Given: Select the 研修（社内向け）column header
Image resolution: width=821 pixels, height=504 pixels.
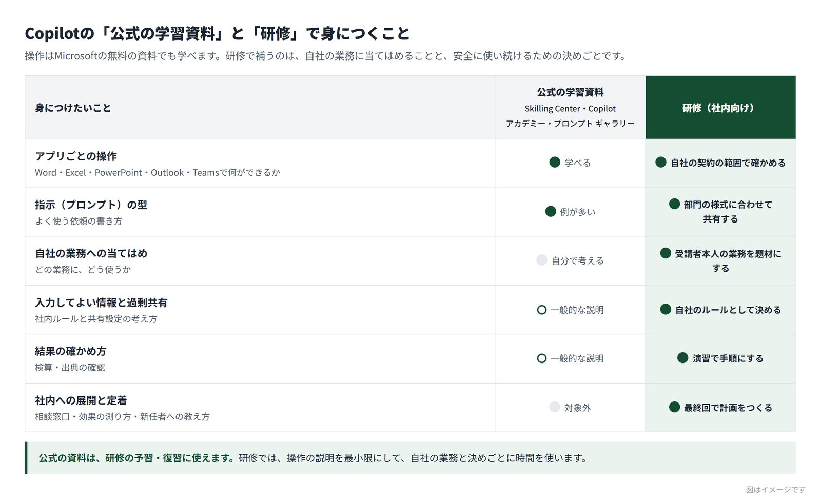Looking at the screenshot, I should [x=720, y=108].
